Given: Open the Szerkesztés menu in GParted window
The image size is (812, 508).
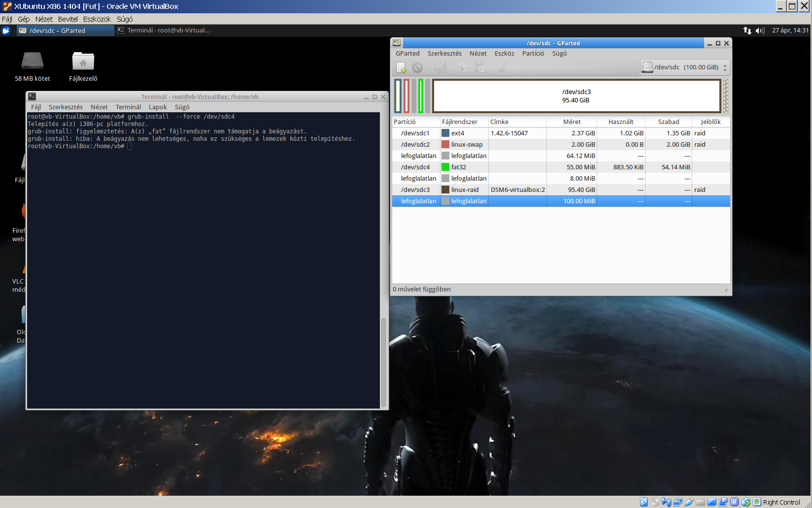Looking at the screenshot, I should tap(444, 54).
